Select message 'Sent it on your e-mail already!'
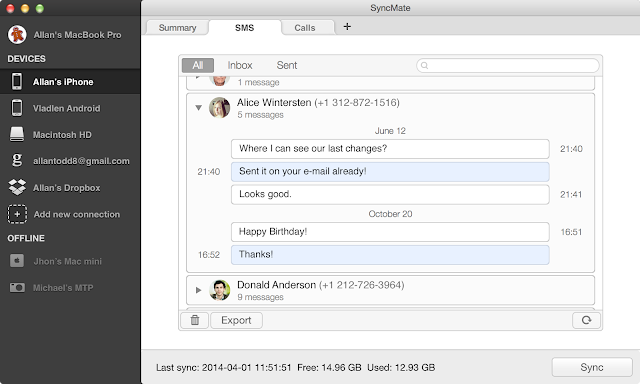 (x=390, y=172)
